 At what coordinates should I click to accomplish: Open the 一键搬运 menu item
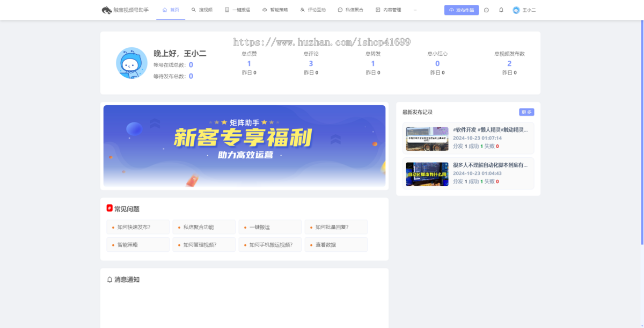point(237,10)
